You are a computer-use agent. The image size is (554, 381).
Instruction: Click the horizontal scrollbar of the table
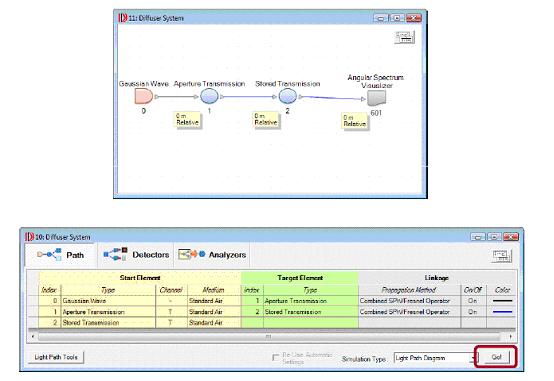point(269,336)
